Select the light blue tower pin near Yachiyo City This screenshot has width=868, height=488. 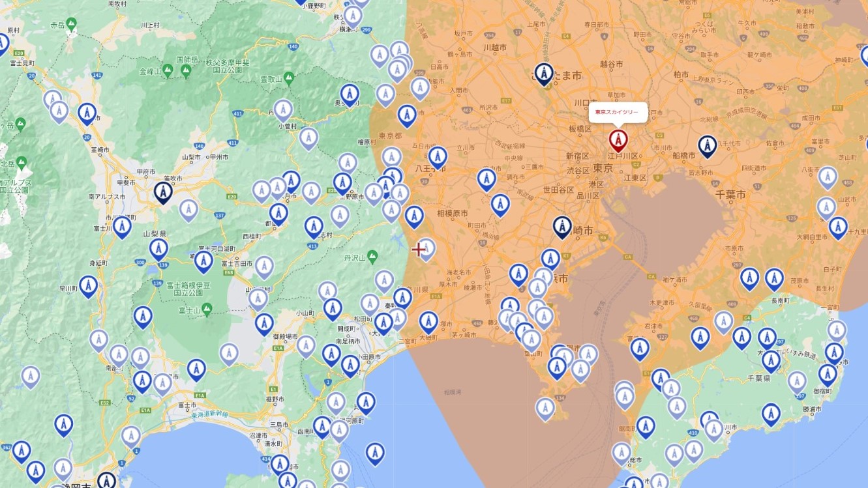828,176
